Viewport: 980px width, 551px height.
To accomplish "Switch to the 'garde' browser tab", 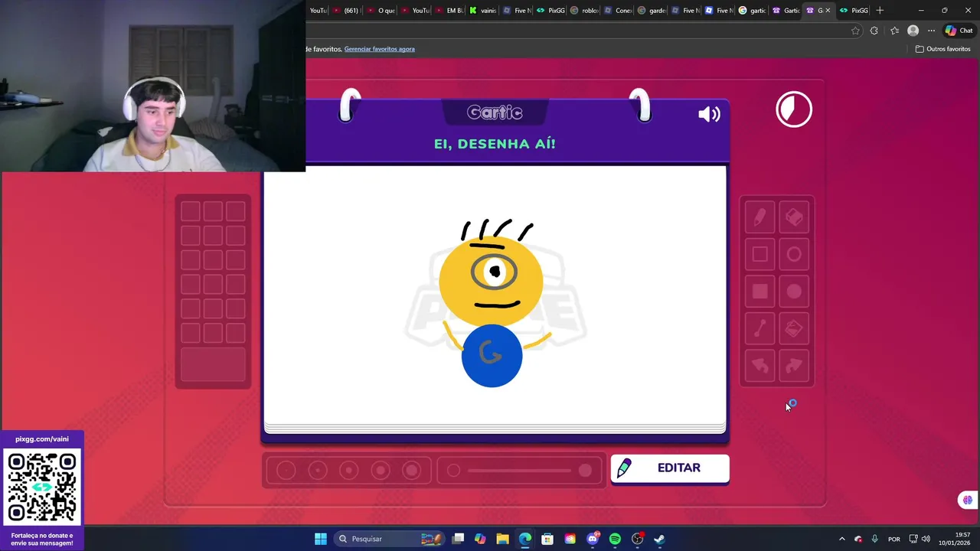I will (x=652, y=11).
